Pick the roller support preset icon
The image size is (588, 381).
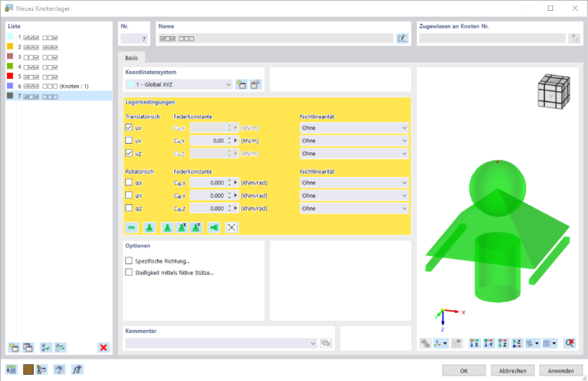(167, 227)
